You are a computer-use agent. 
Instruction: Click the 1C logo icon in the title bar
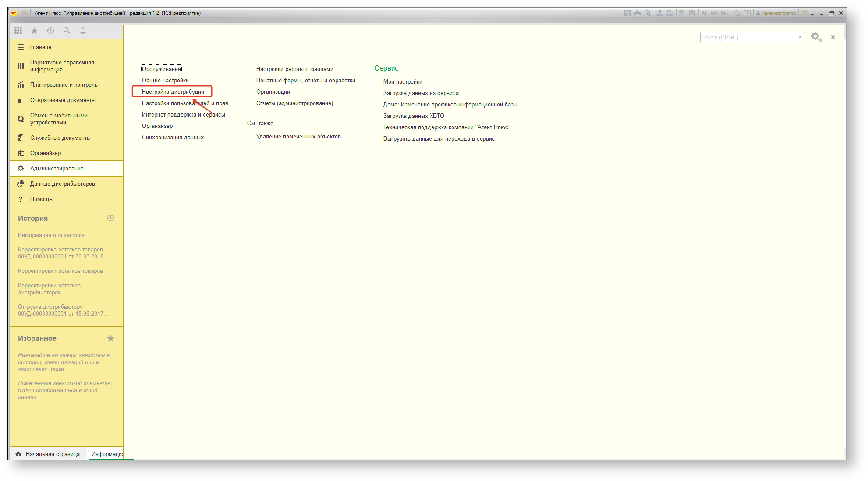pos(14,13)
